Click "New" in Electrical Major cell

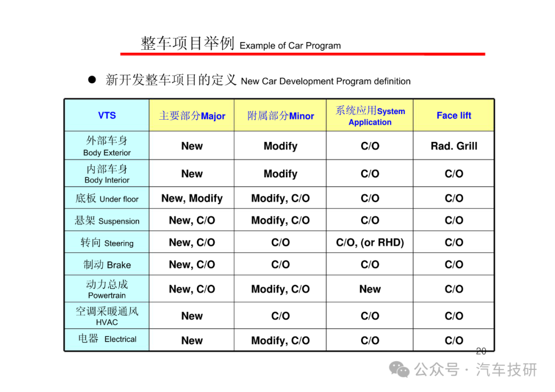pyautogui.click(x=192, y=340)
